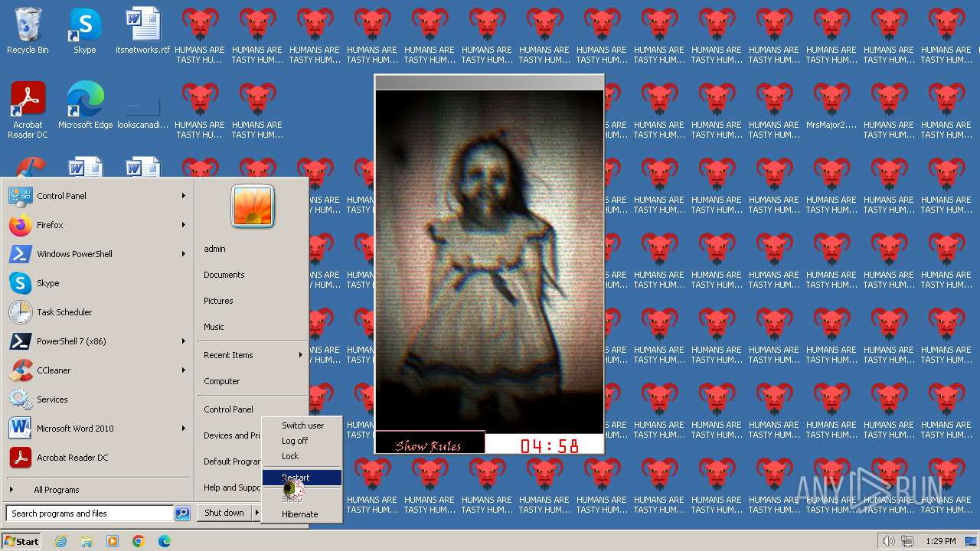Open Acrobat Reader DC desktop shortcut
The height and width of the screenshot is (551, 980).
28,110
